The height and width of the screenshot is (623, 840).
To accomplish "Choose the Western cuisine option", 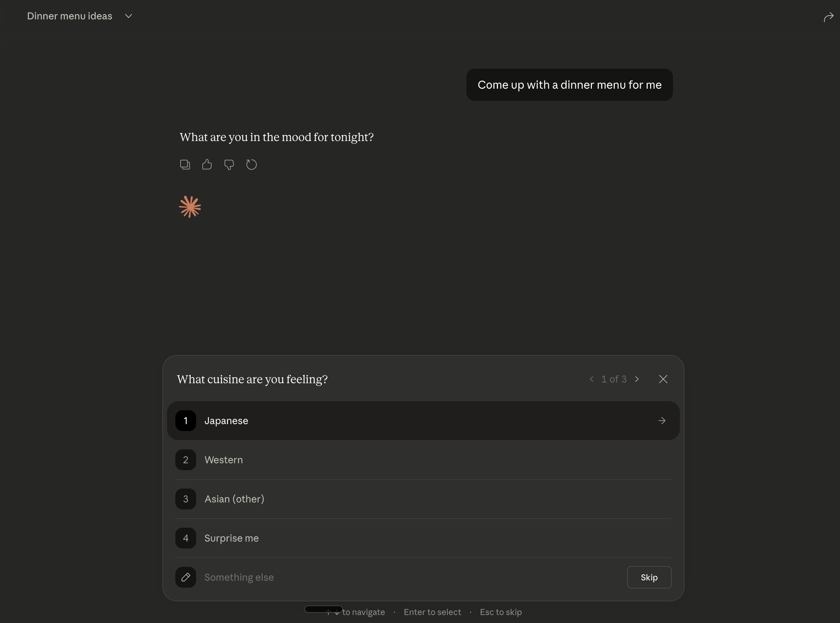I will (x=224, y=460).
